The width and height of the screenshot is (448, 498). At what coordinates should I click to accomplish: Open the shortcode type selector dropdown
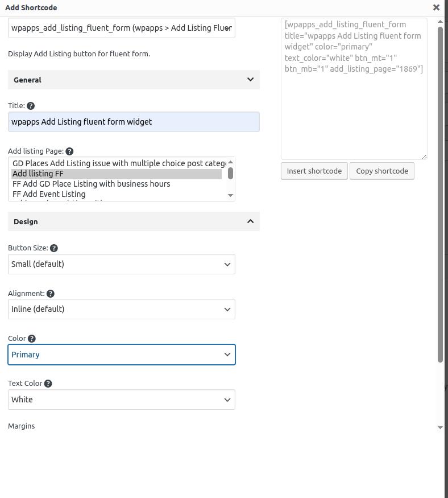tap(121, 28)
